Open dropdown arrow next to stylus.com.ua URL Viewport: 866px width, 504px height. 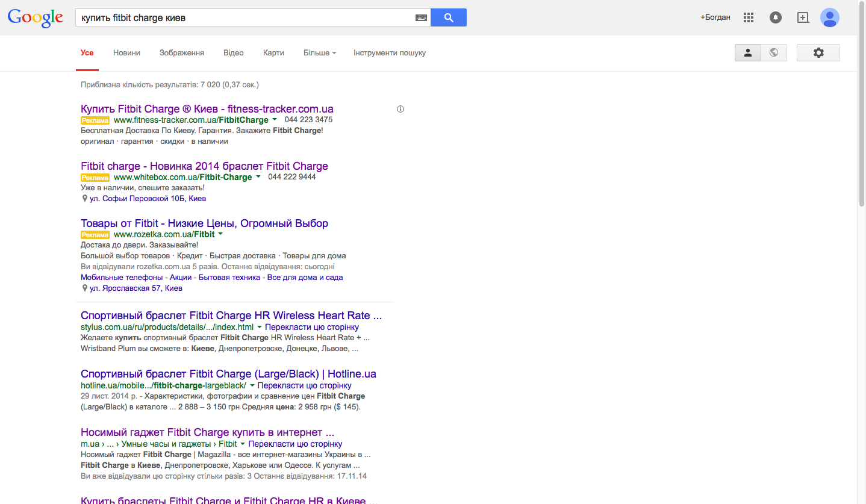[260, 327]
